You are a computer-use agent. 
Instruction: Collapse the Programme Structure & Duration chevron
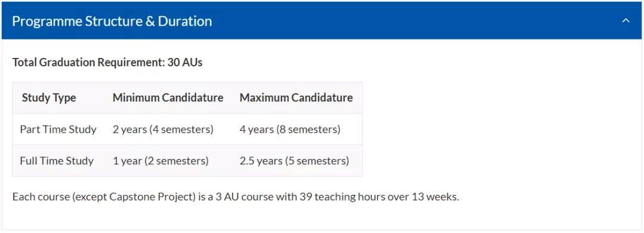[626, 20]
